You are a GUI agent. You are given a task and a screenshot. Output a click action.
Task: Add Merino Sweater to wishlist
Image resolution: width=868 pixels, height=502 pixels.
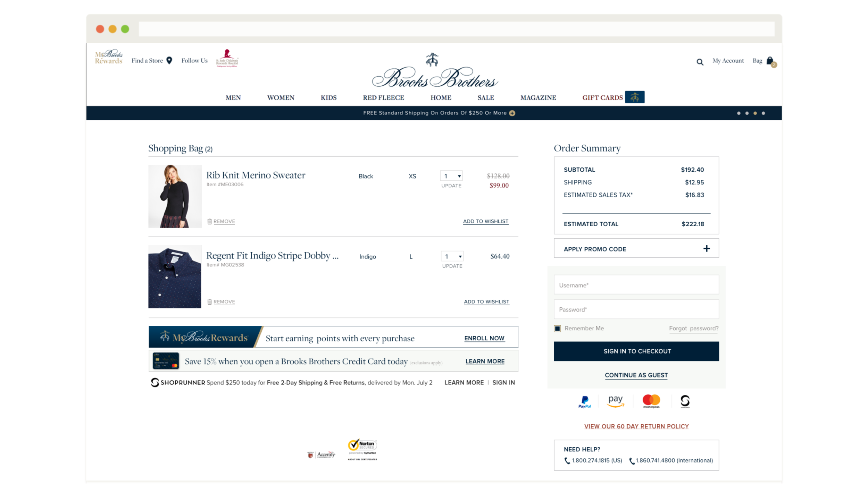tap(485, 221)
